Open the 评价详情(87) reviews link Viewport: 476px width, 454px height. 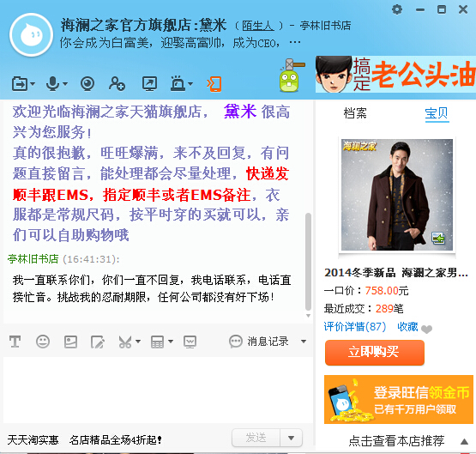click(x=355, y=327)
